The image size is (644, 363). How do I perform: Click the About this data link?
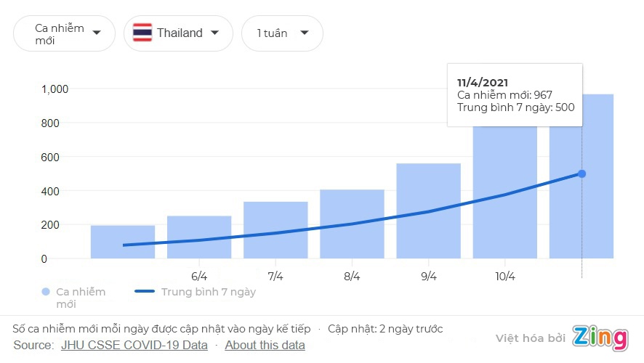(x=265, y=345)
